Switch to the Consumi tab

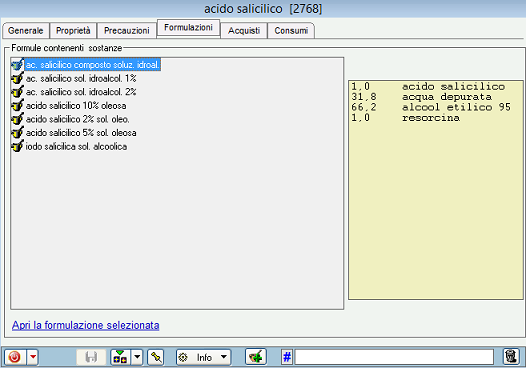click(291, 31)
